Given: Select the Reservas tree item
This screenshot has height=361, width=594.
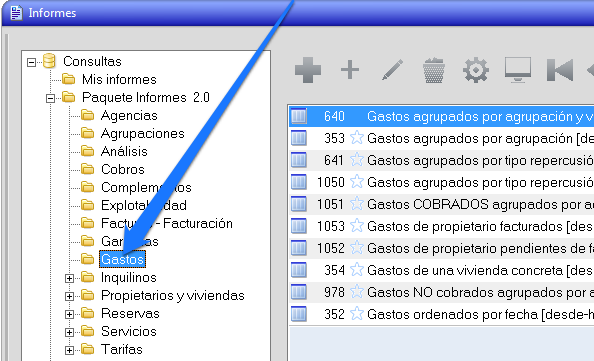Looking at the screenshot, I should click(130, 313).
